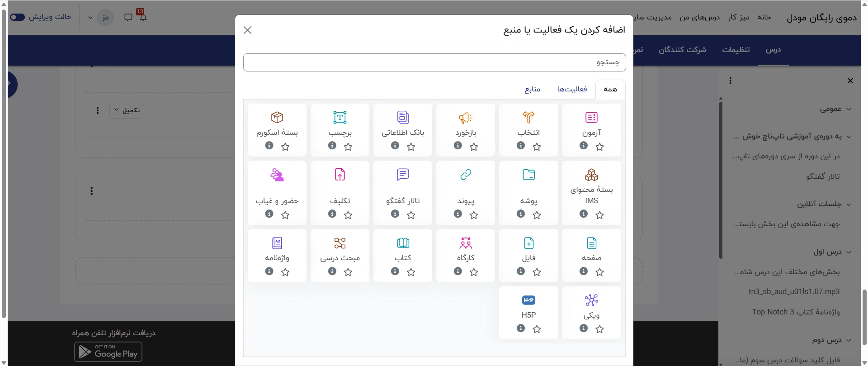The width and height of the screenshot is (868, 366).
Task: Toggle حالت ویرایش edit mode switch
Action: pyautogui.click(x=17, y=17)
